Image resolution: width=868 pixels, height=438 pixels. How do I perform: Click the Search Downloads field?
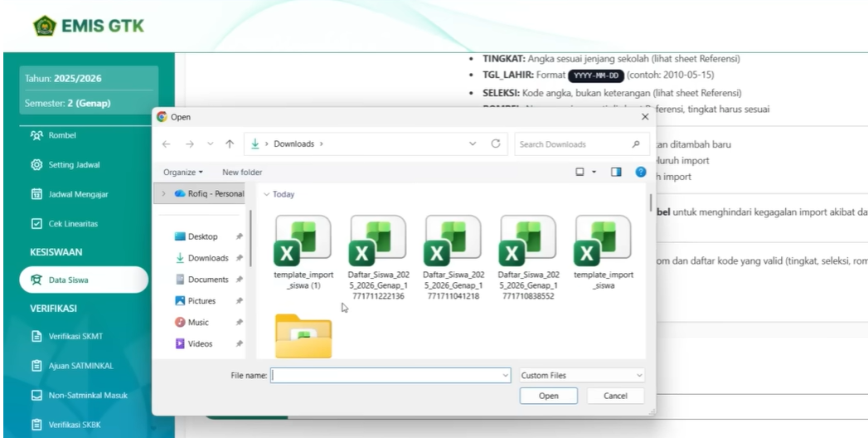pos(580,144)
